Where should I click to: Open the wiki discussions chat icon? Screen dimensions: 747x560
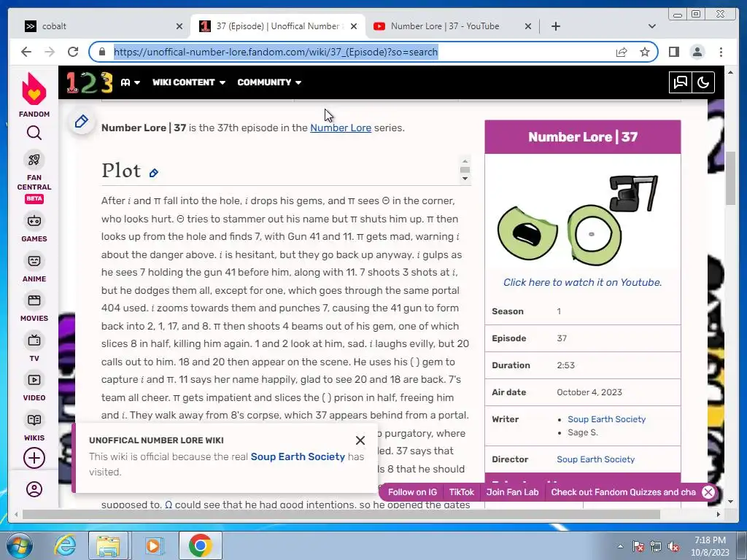pos(681,82)
